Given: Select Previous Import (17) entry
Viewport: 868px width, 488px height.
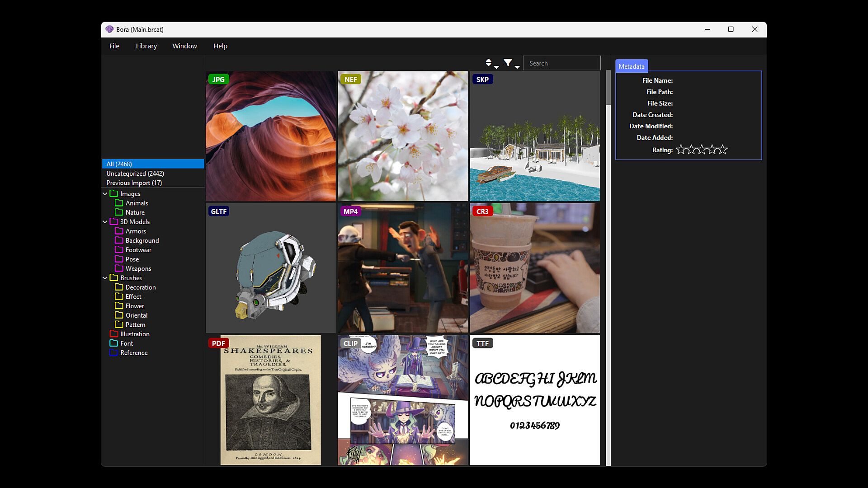Looking at the screenshot, I should pyautogui.click(x=134, y=183).
